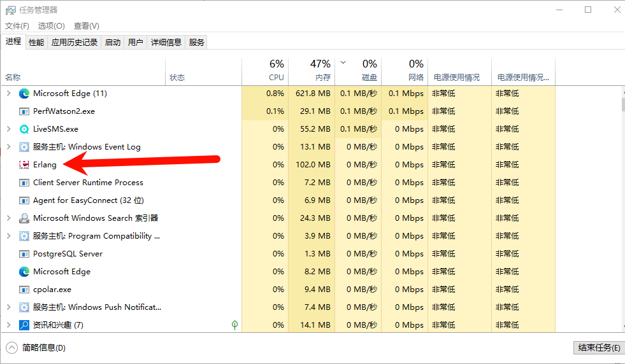Click the 621.8 MB memory cell
Image resolution: width=625 pixels, height=364 pixels.
(x=312, y=94)
